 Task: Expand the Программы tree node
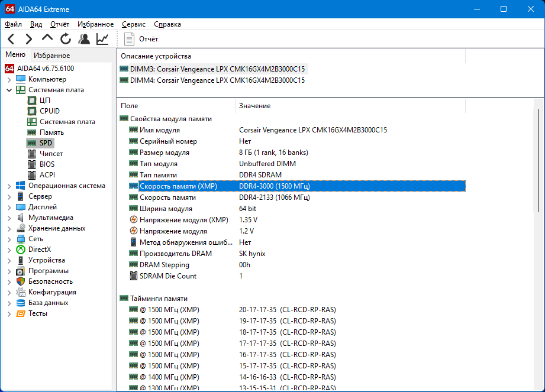coord(9,271)
